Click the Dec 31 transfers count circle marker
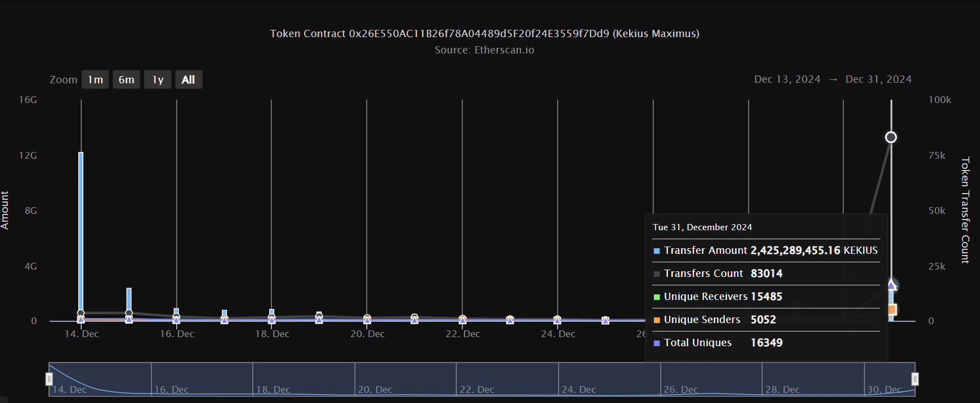This screenshot has height=403, width=980. 891,137
